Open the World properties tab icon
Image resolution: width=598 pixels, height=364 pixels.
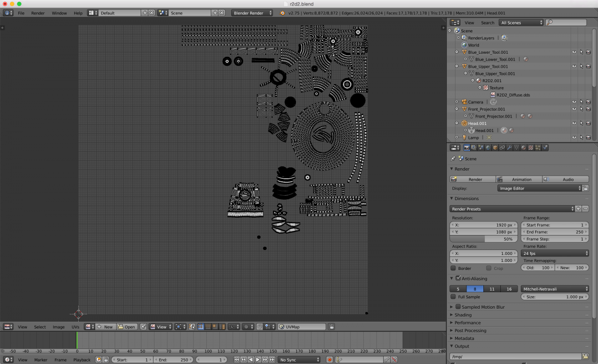click(x=488, y=147)
